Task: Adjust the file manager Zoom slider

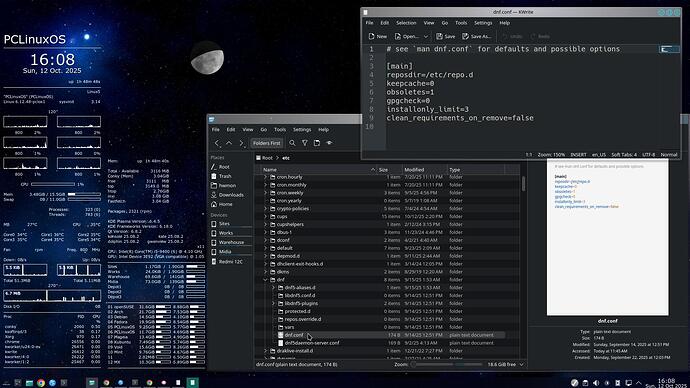Action: pos(446,364)
